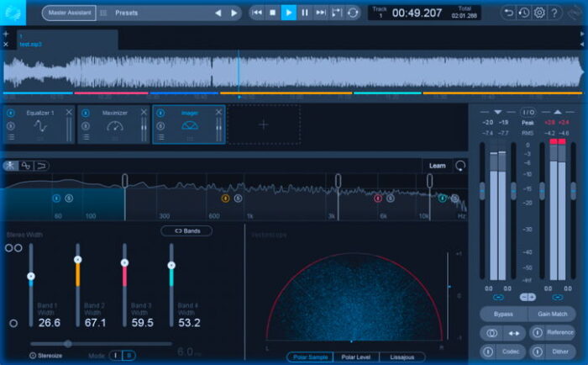Click the Gain Match button
Viewport: 588px width, 365px height.
[551, 313]
